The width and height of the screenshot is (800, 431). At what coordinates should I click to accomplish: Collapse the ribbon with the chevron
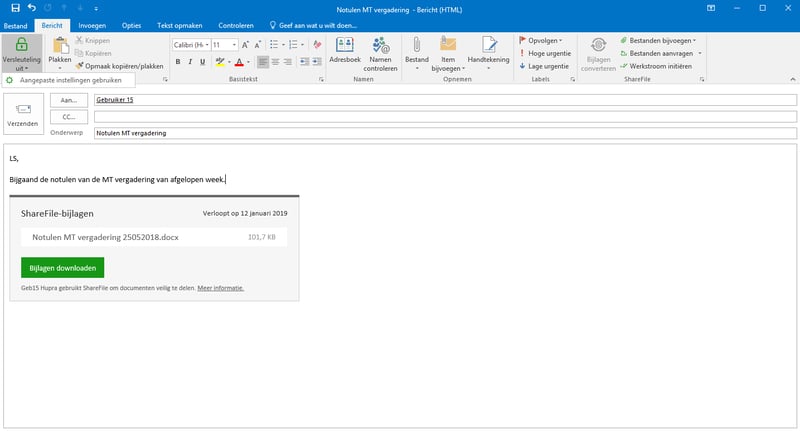point(792,80)
